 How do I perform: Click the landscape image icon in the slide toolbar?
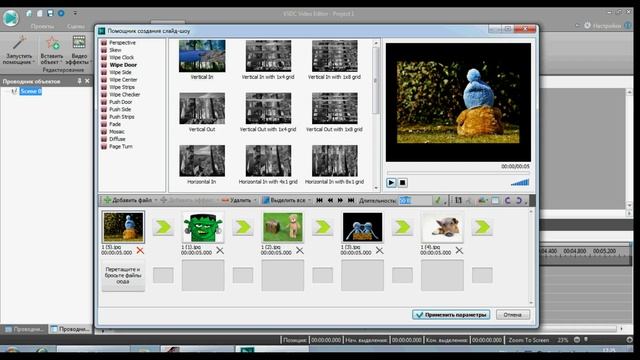(483, 200)
